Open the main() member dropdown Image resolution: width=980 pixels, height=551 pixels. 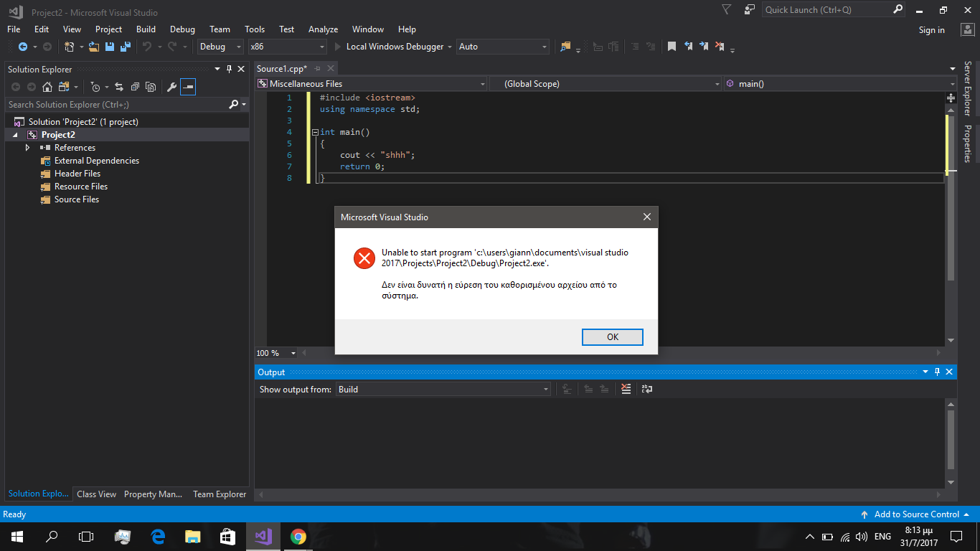839,84
